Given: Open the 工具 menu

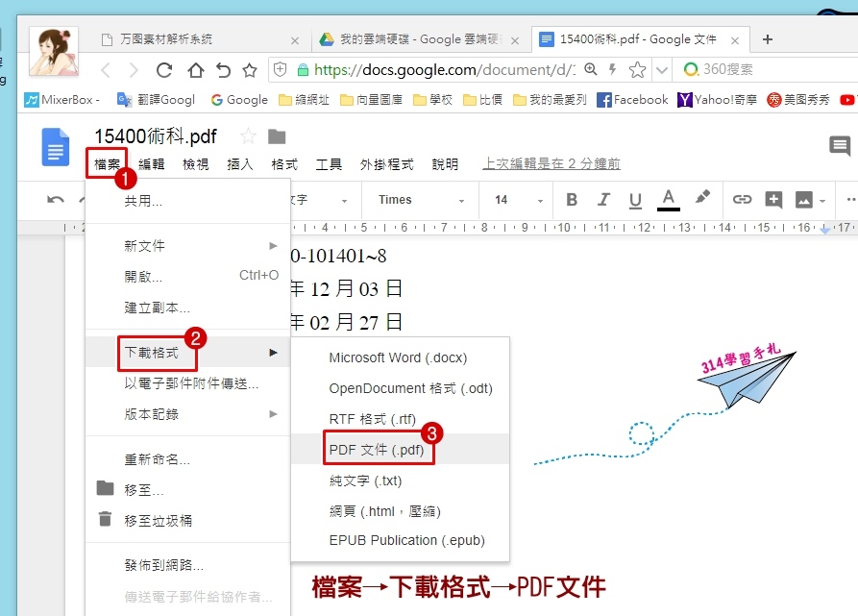Looking at the screenshot, I should pos(329,163).
